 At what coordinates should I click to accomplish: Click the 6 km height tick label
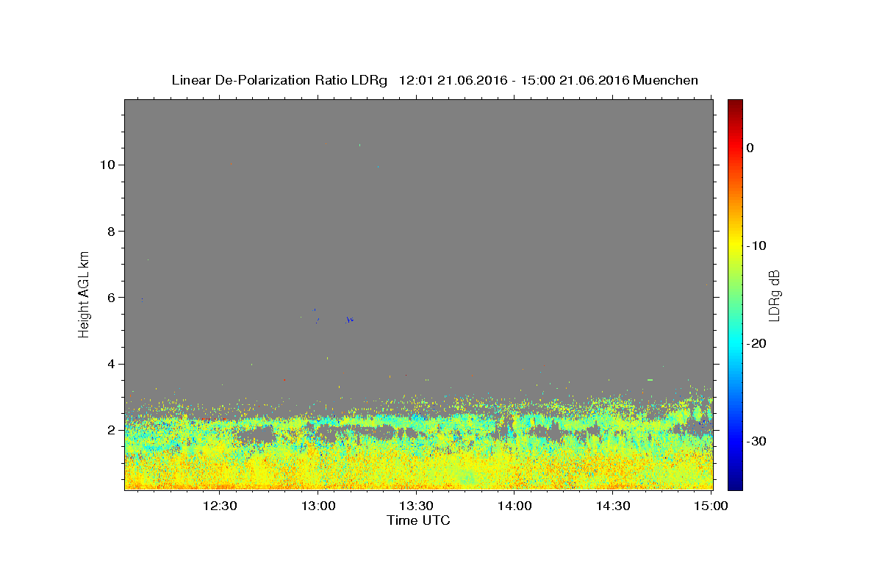click(112, 298)
